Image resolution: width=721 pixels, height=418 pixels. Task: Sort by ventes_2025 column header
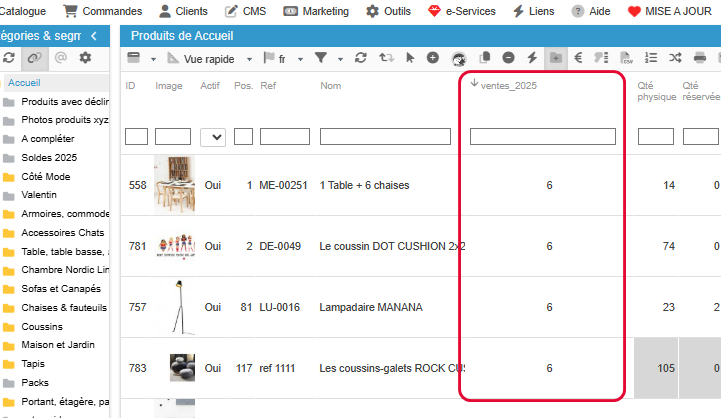[x=508, y=86]
